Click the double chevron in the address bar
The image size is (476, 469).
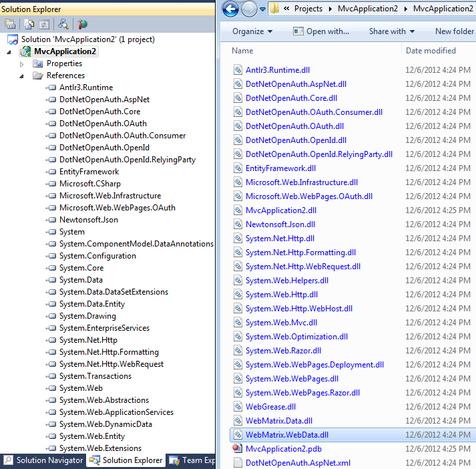click(286, 9)
